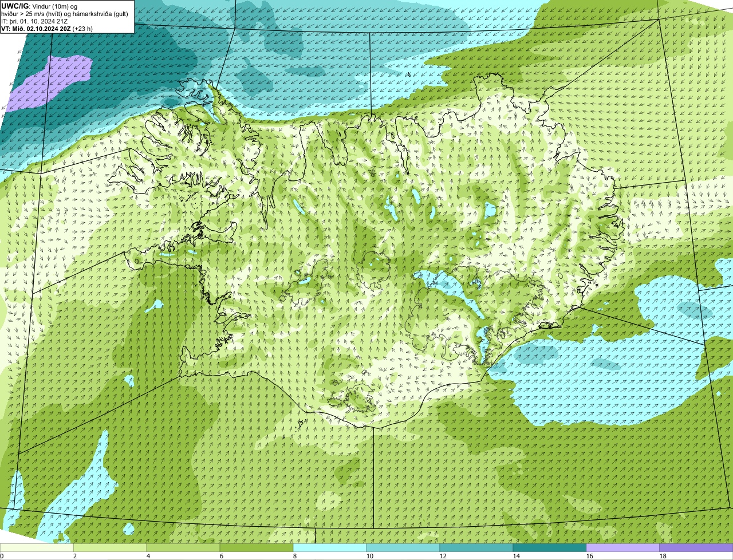Click the legend tick label '12'

(443, 556)
